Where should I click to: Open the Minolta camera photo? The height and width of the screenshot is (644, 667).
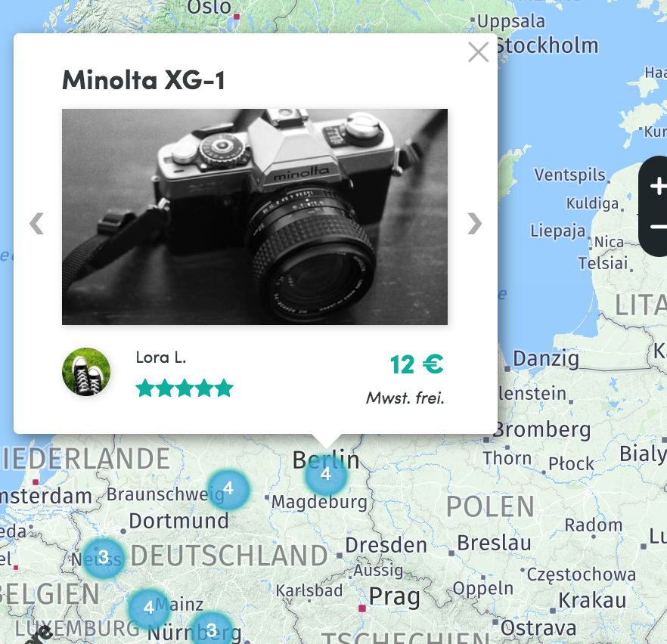[x=255, y=217]
